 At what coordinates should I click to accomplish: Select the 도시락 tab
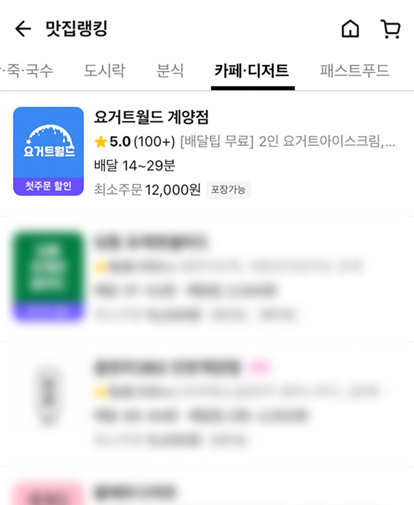tap(104, 70)
